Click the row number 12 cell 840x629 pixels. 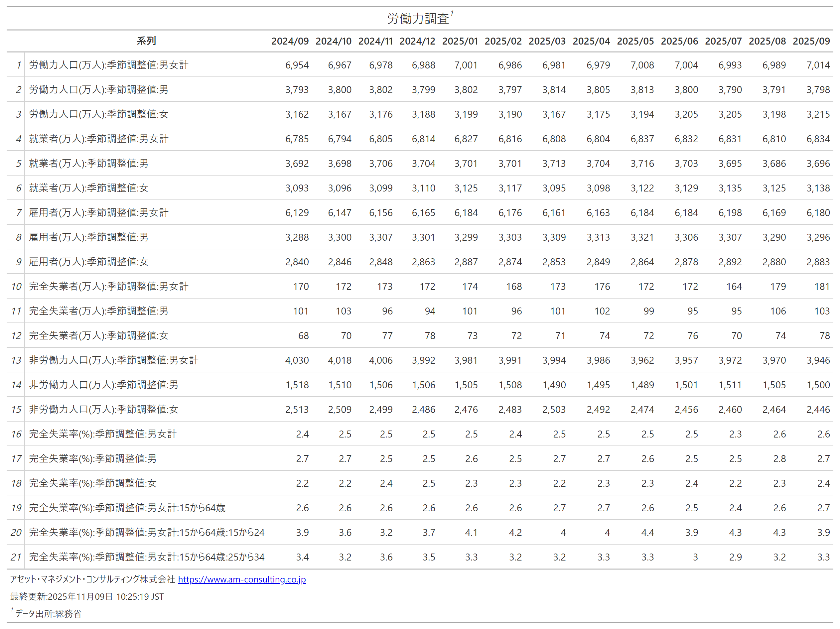click(x=16, y=336)
